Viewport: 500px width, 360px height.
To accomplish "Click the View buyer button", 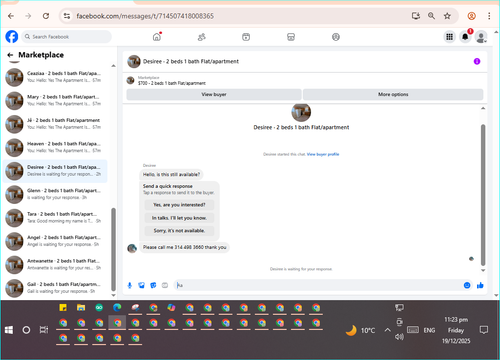I will tap(214, 94).
